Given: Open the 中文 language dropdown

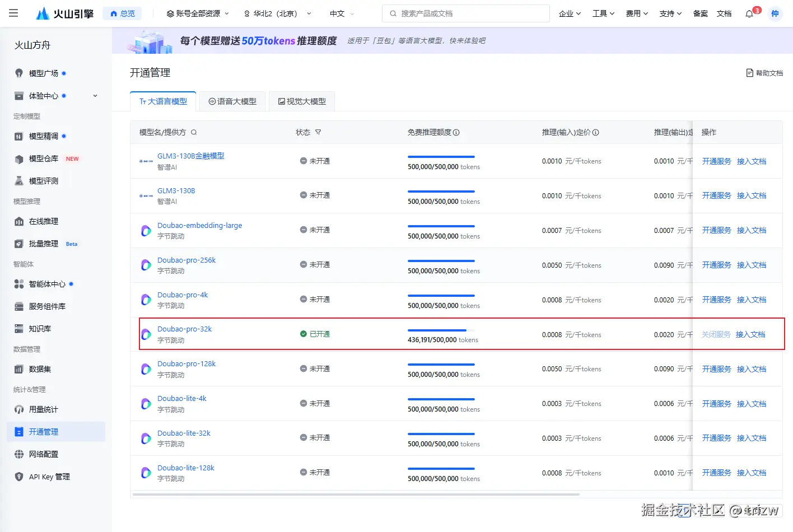Looking at the screenshot, I should (342, 13).
